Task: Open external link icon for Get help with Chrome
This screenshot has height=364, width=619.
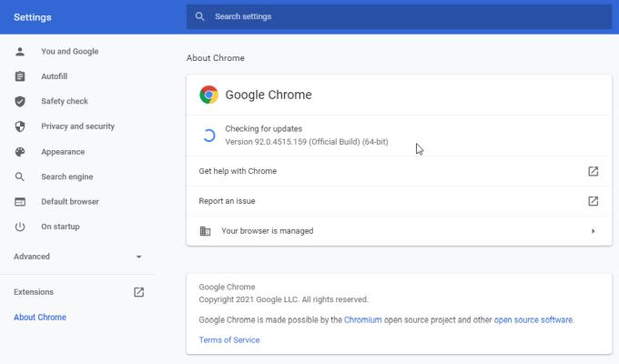Action: 593,171
